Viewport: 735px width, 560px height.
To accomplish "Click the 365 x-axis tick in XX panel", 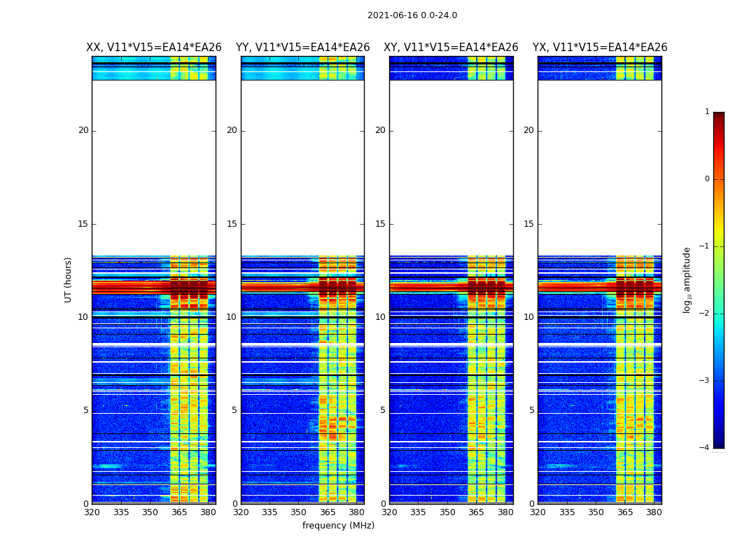I will pyautogui.click(x=179, y=512).
